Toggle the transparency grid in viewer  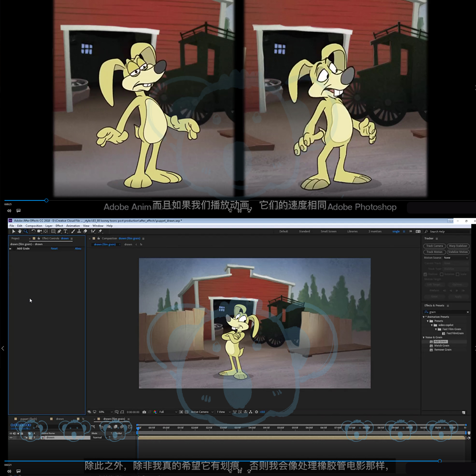click(186, 412)
